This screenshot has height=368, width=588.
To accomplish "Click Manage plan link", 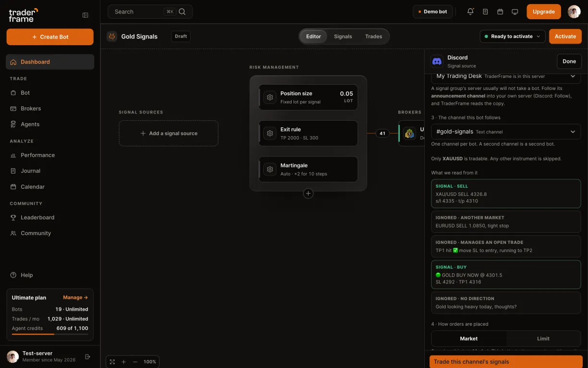I will (75, 298).
